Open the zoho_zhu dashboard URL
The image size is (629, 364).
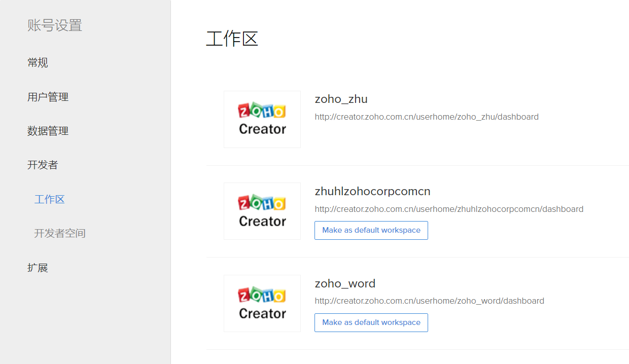(426, 117)
